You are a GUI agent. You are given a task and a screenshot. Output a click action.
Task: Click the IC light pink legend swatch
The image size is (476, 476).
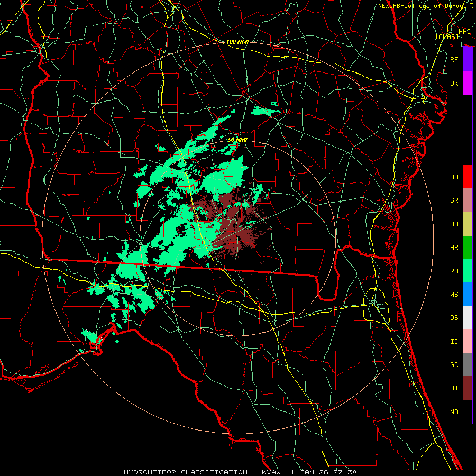[467, 341]
